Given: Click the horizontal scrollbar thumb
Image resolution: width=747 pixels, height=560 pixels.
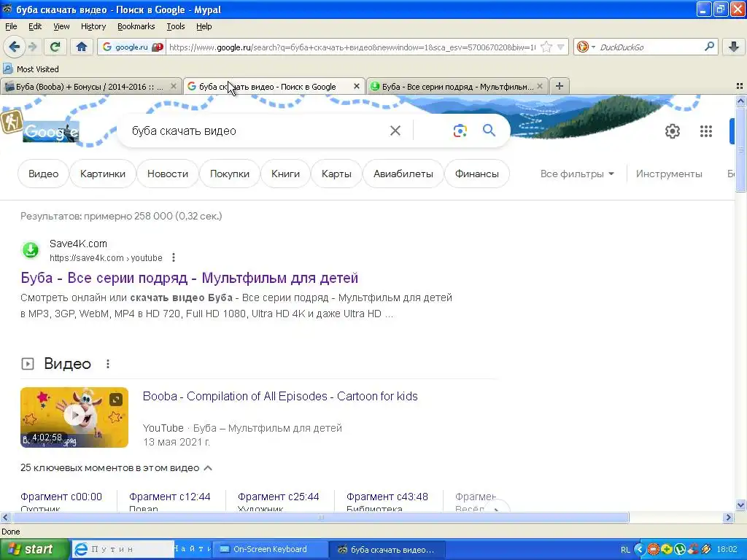Looking at the screenshot, I should 320,517.
